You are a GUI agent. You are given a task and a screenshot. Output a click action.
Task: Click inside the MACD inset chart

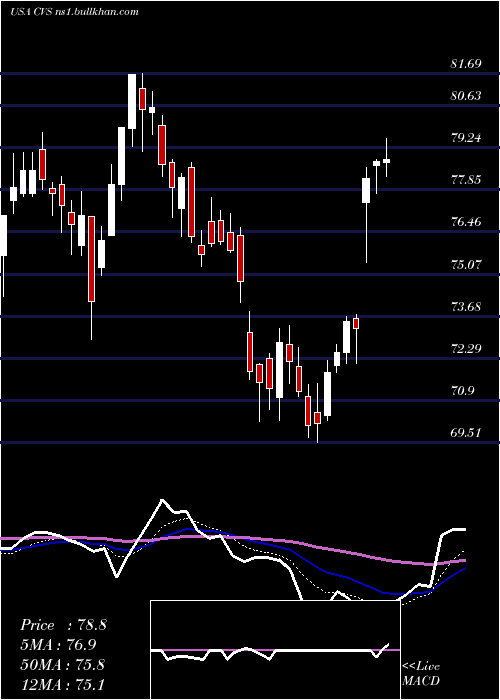tap(275, 650)
